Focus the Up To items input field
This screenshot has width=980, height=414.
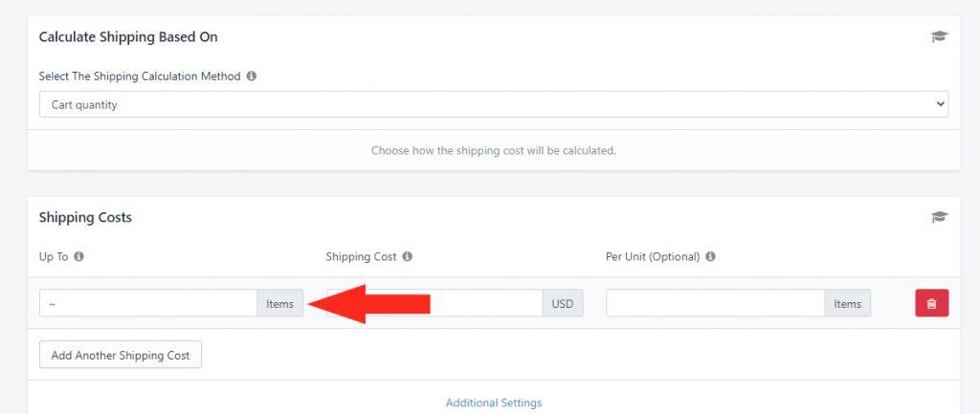[148, 303]
